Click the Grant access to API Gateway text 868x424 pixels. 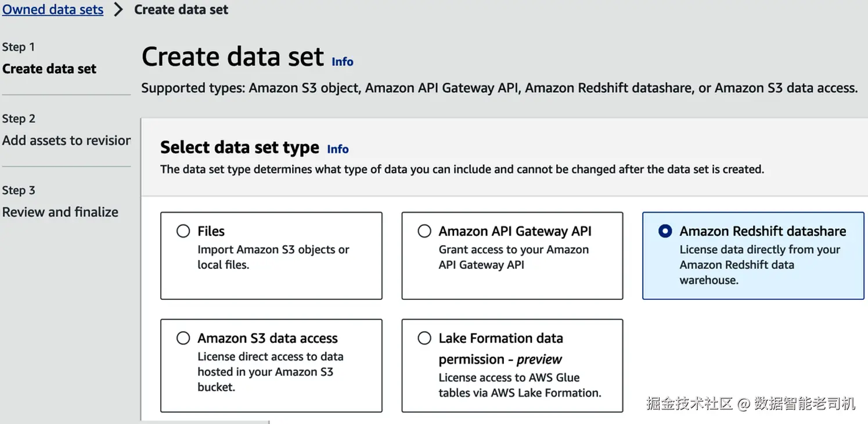coord(513,257)
